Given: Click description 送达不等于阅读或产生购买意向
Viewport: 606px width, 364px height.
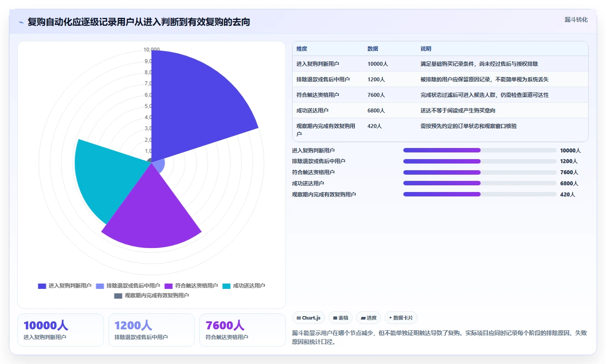Looking at the screenshot, I should 458,111.
